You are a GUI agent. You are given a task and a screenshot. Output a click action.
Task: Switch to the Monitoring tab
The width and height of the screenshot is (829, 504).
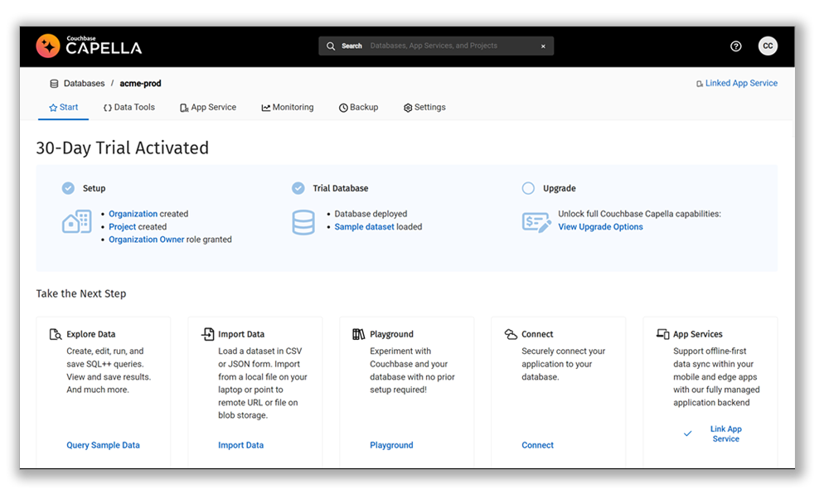[x=287, y=107]
